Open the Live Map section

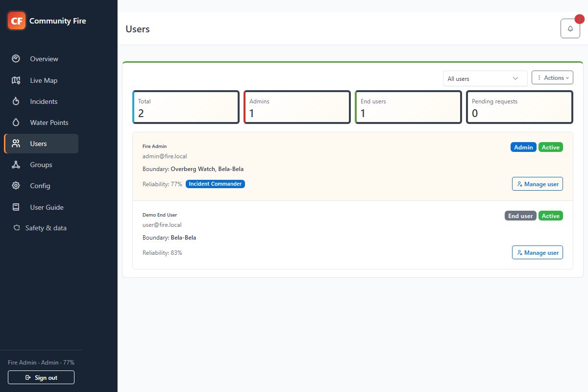click(x=41, y=80)
